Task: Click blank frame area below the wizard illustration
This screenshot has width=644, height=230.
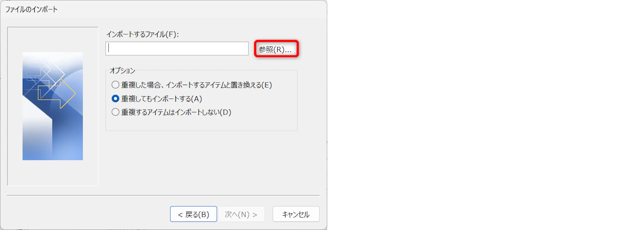Action: tap(53, 173)
